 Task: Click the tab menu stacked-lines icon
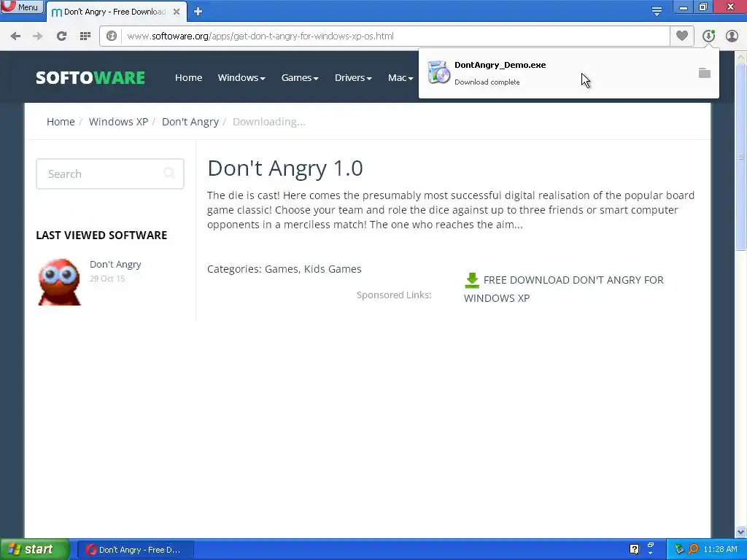[x=657, y=11]
